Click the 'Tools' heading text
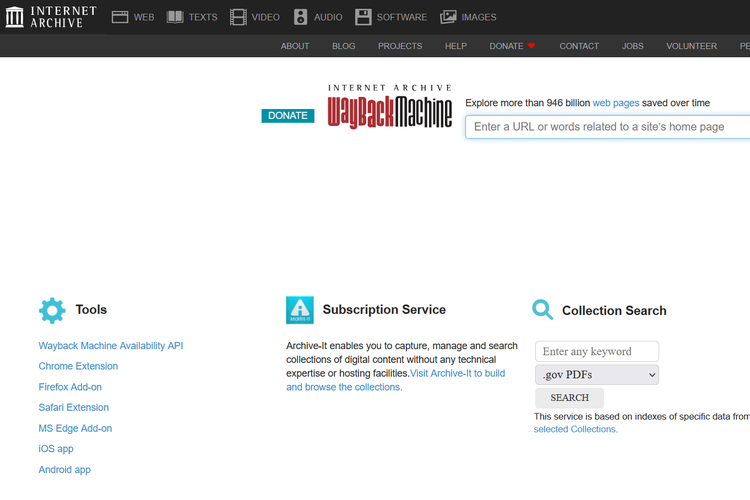This screenshot has height=500, width=750. (x=91, y=310)
